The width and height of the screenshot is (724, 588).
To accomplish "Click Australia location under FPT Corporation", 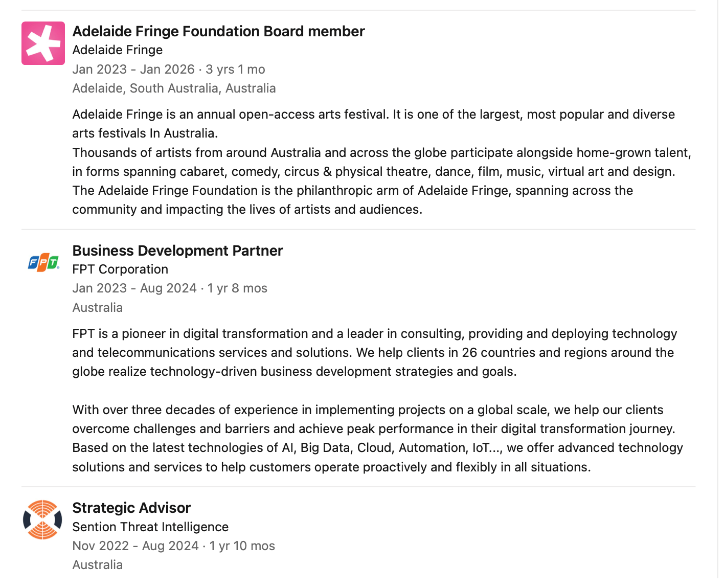I will 97,308.
